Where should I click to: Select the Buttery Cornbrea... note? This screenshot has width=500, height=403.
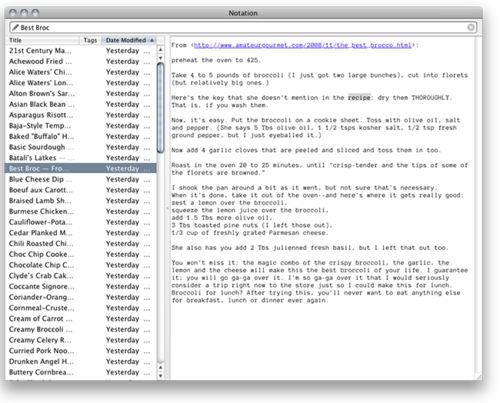[81, 372]
